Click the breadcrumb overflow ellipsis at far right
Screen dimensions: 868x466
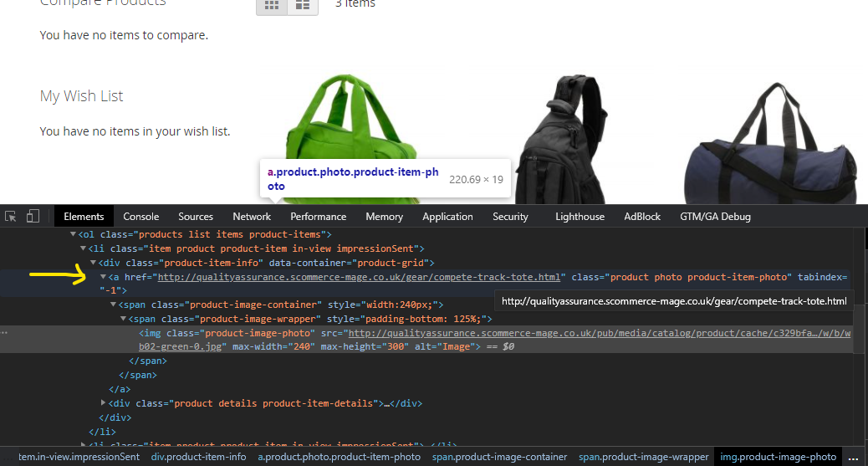(854, 457)
